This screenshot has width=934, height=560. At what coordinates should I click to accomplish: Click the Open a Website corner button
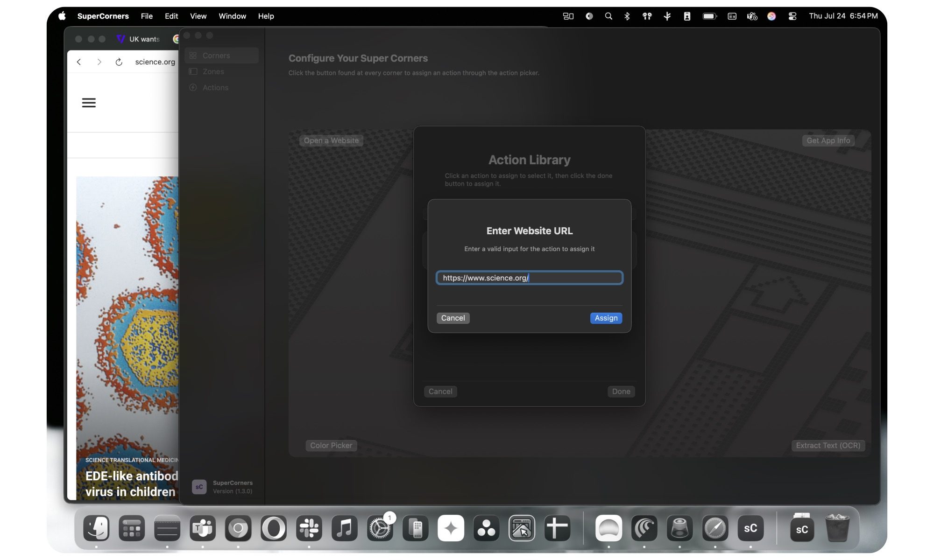[x=331, y=140]
